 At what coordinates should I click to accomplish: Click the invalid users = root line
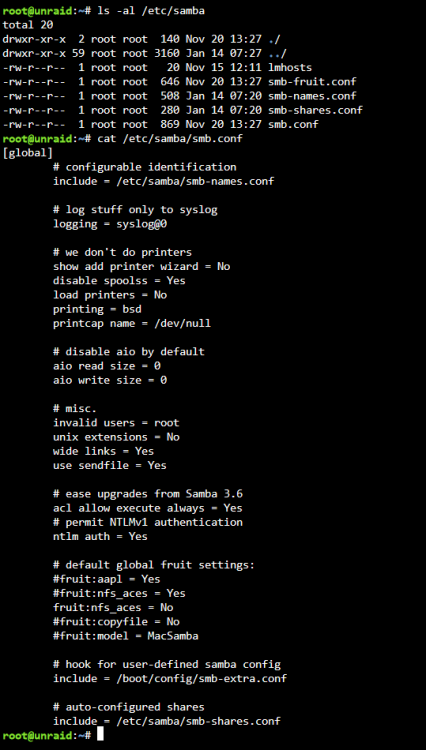[x=116, y=423]
